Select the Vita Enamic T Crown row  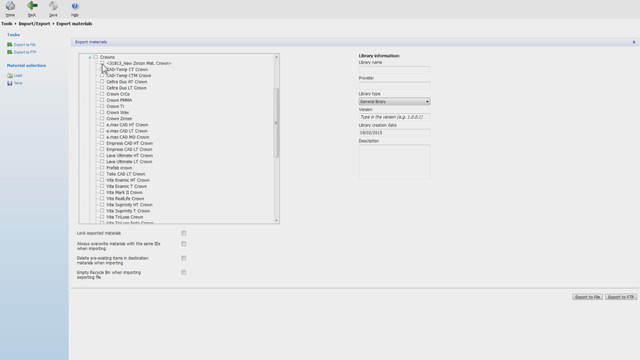tap(127, 186)
